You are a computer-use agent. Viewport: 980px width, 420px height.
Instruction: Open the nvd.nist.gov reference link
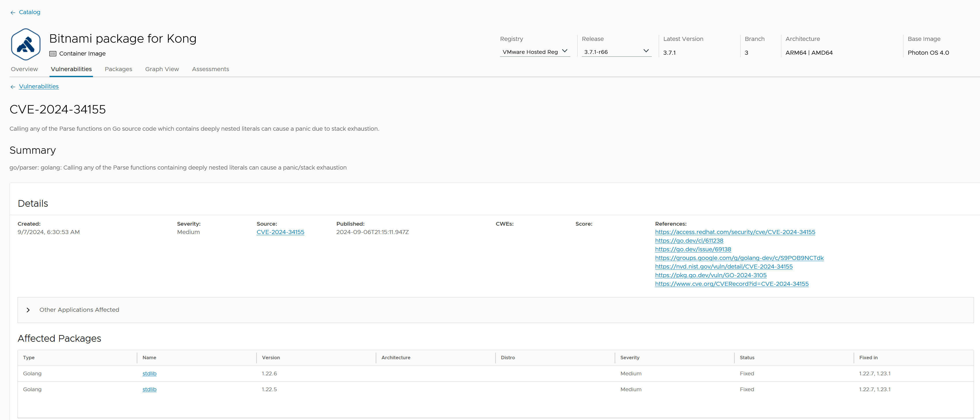[x=723, y=267]
